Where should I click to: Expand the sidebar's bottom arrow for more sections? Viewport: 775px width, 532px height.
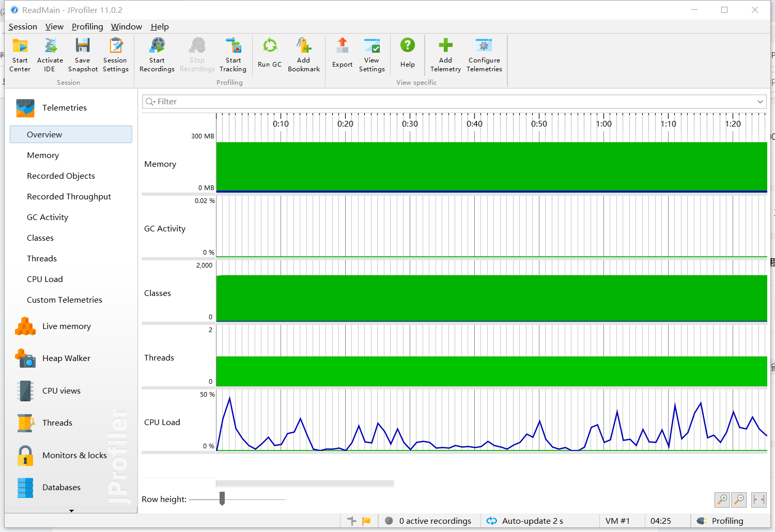71,510
